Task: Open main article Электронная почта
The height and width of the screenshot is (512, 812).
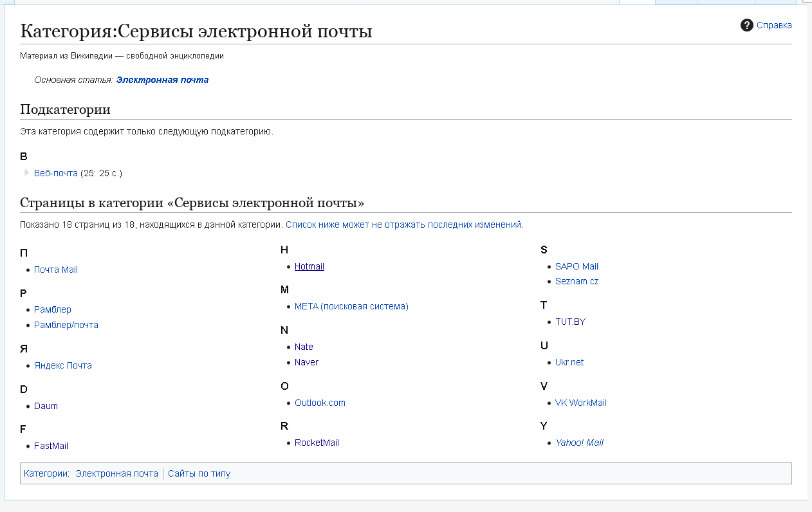Action: (x=162, y=80)
